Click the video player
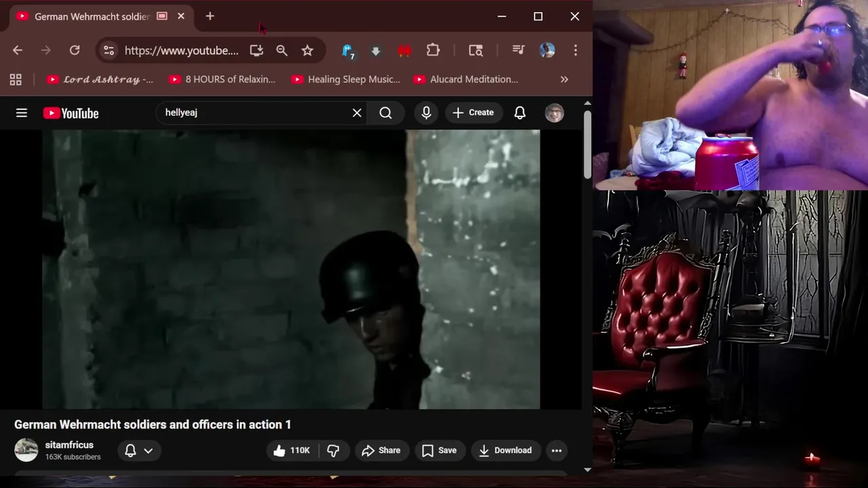This screenshot has width=868, height=488. (x=291, y=270)
